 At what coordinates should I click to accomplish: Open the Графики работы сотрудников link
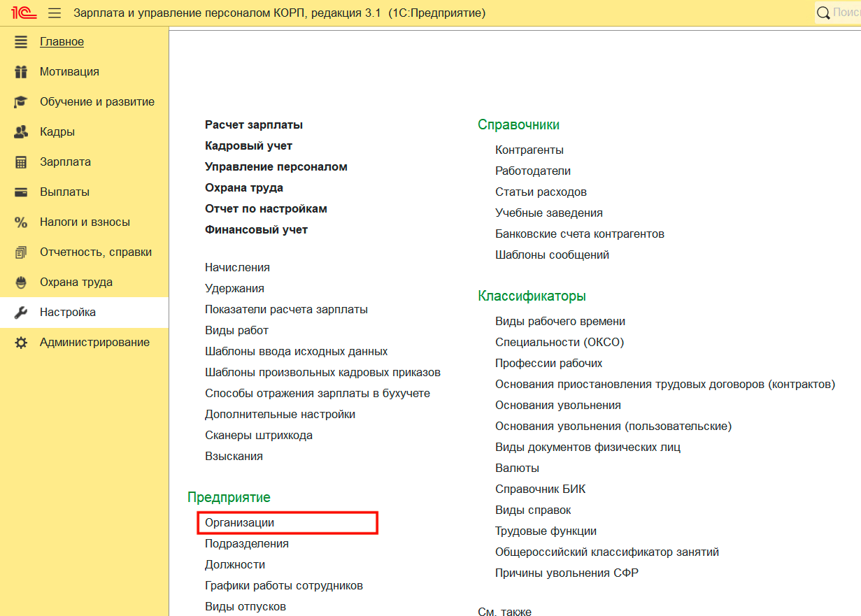pyautogui.click(x=283, y=586)
